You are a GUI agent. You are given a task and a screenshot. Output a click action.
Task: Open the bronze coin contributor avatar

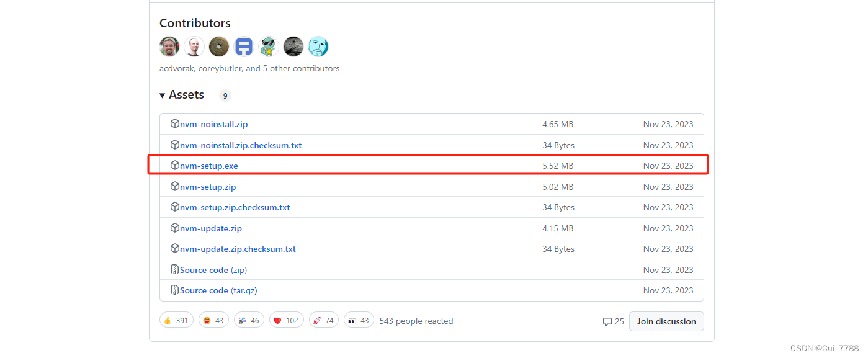tap(219, 47)
